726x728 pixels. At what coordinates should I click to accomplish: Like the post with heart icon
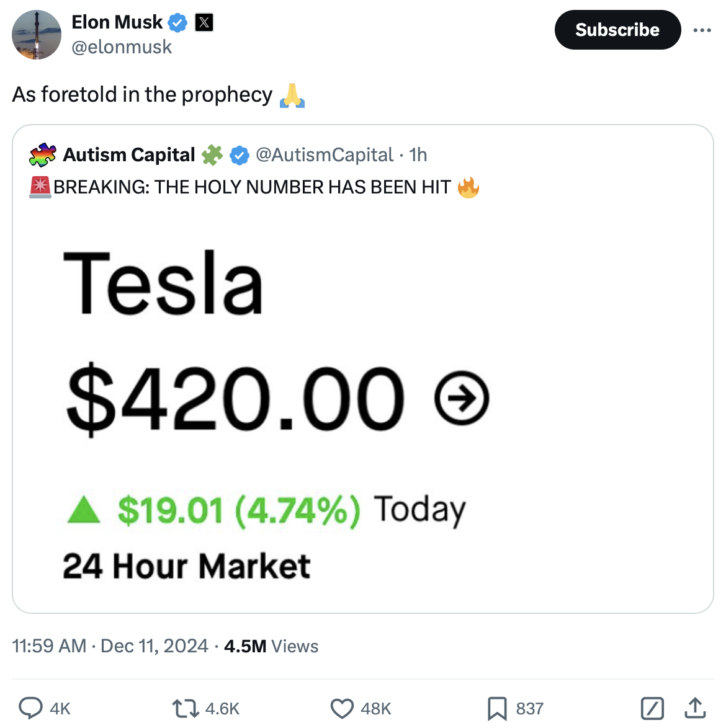click(342, 708)
